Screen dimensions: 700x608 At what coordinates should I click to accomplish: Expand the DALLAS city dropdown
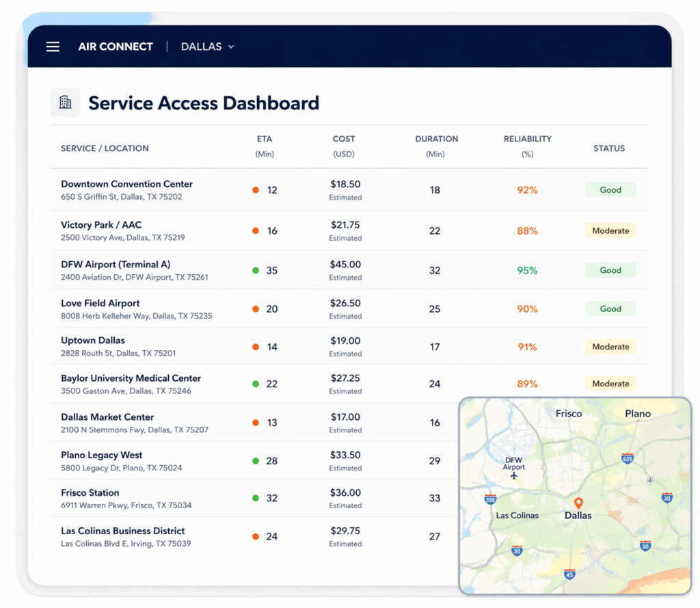[207, 47]
